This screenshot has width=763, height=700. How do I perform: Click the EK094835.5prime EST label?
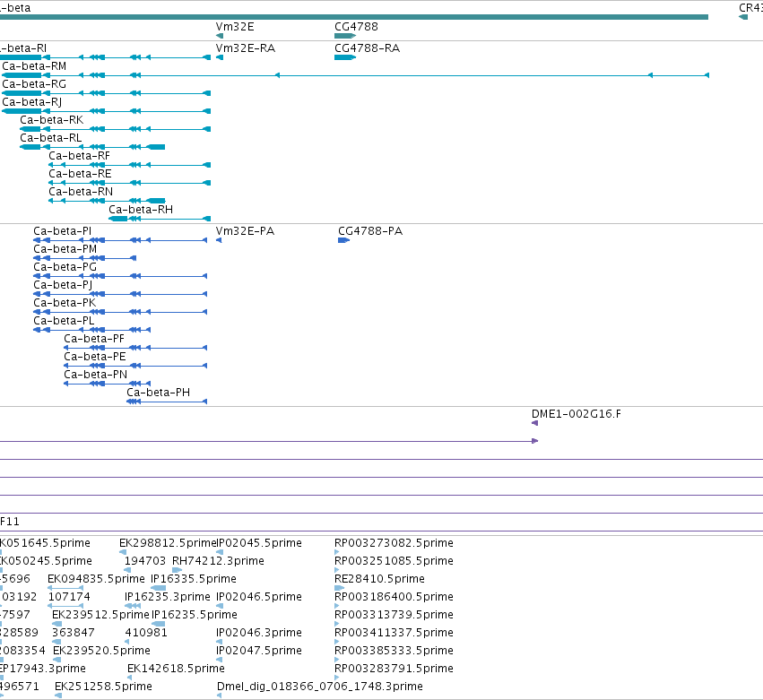click(x=96, y=579)
